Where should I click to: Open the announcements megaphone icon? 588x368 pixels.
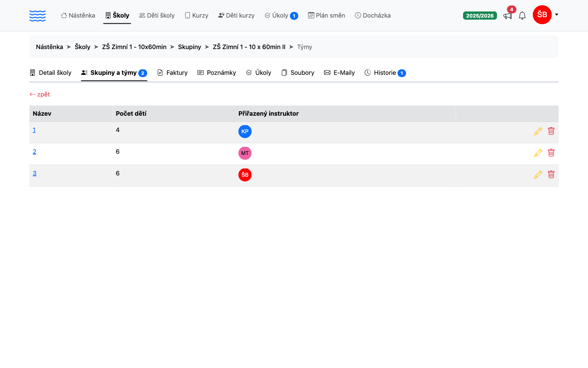[508, 16]
